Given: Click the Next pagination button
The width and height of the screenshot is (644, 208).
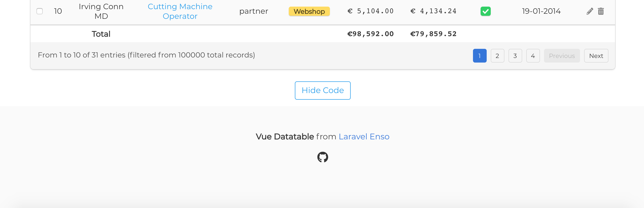Looking at the screenshot, I should (596, 55).
